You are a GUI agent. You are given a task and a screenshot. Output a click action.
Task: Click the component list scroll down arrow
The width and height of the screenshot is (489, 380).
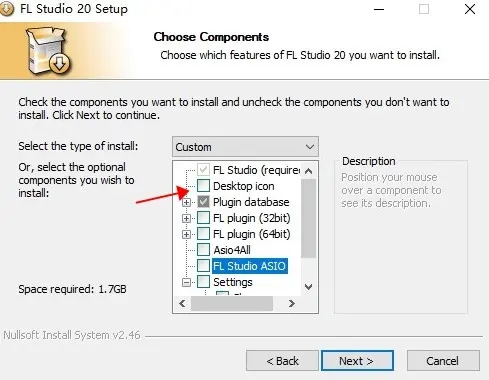(309, 287)
